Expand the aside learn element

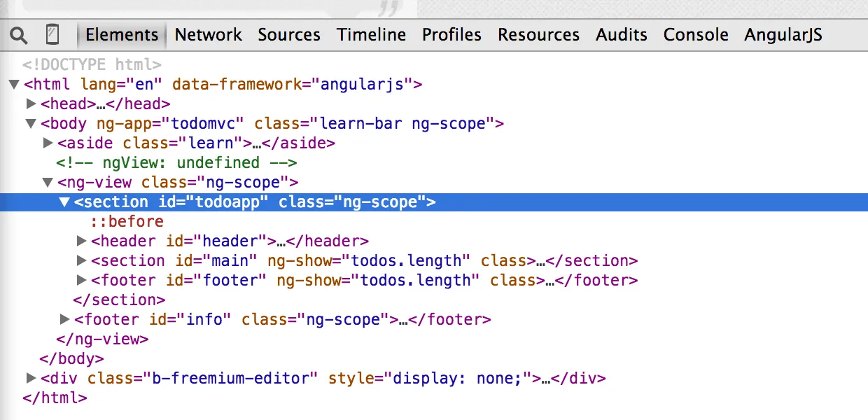(x=48, y=143)
